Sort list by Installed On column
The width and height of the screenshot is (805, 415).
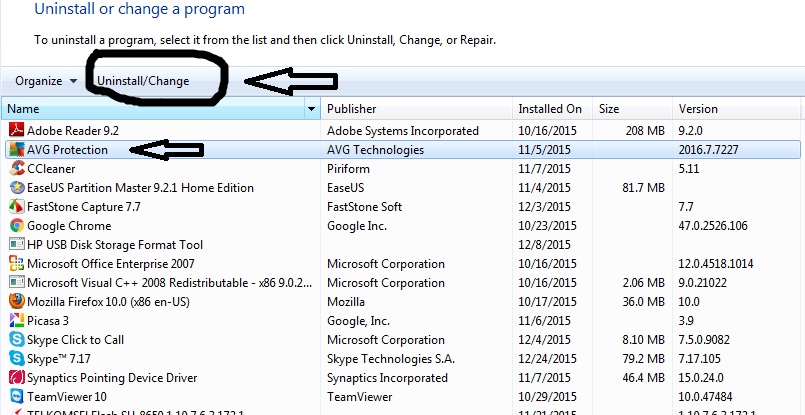[550, 109]
